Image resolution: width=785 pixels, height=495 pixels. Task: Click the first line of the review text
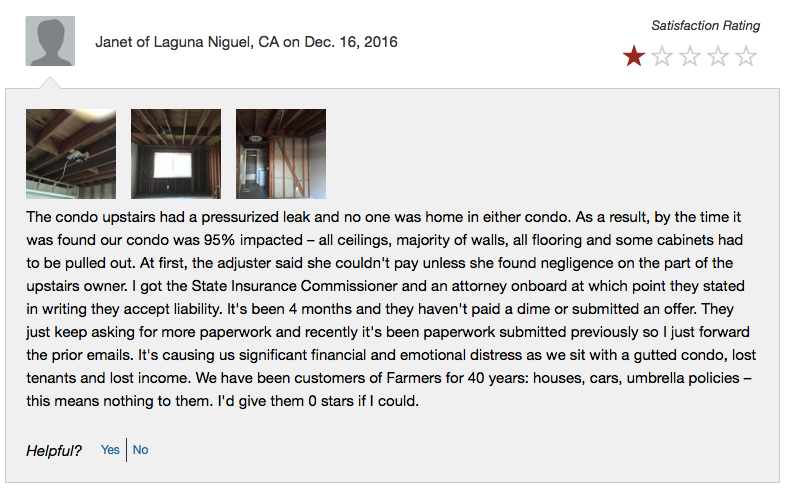click(390, 217)
